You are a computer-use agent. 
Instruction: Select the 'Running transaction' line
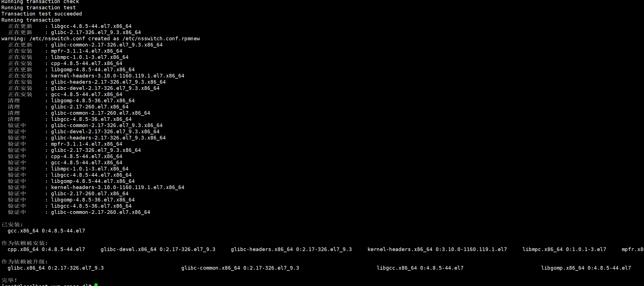pos(31,20)
